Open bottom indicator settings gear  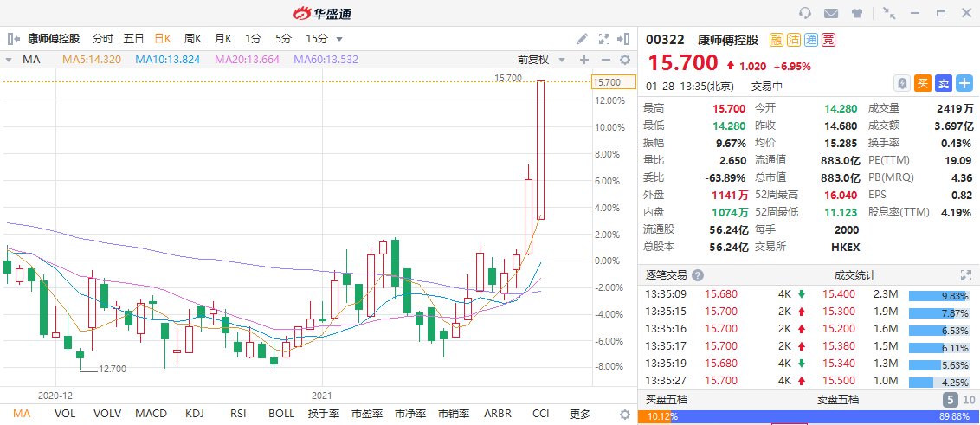625,415
